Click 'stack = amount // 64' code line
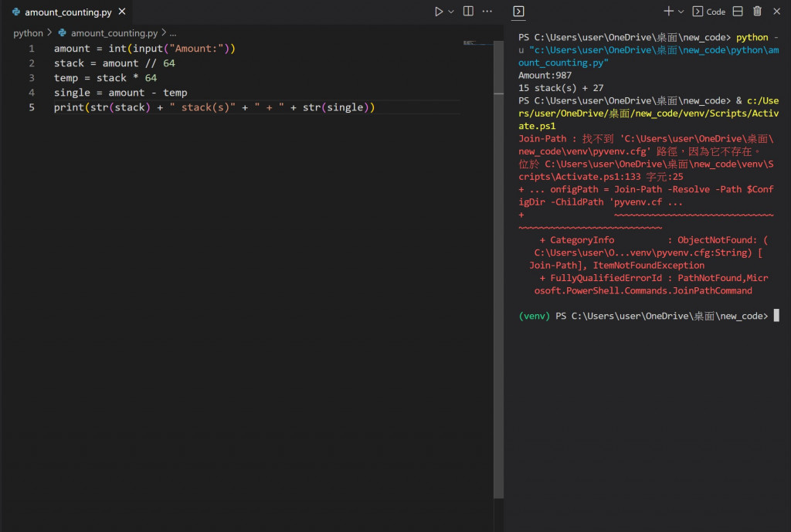This screenshot has width=791, height=532. (x=114, y=63)
